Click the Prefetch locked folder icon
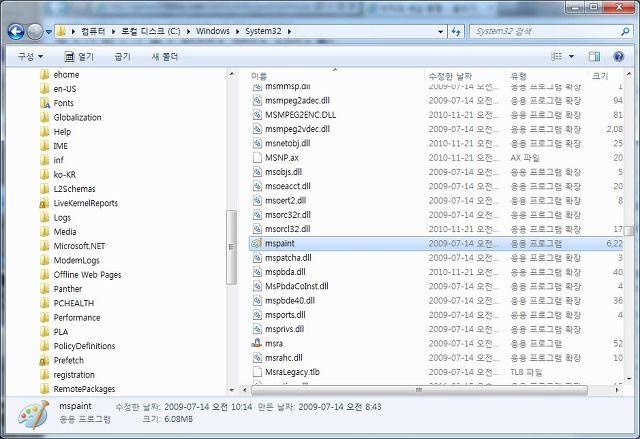Image resolution: width=640 pixels, height=439 pixels. click(x=44, y=360)
